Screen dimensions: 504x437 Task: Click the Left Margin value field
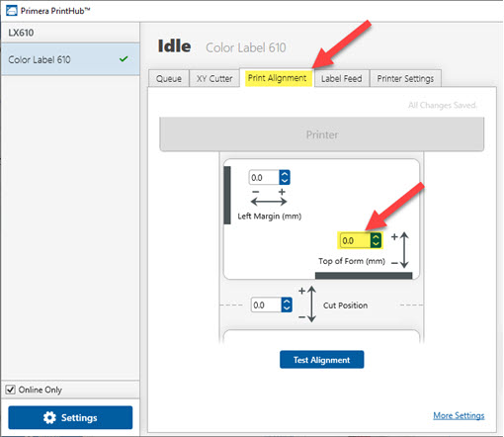(264, 178)
